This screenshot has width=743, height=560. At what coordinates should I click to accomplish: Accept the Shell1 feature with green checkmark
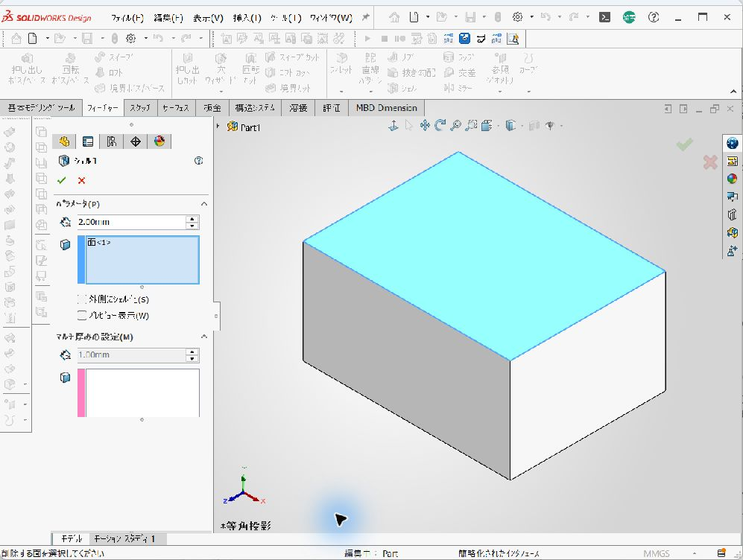click(x=62, y=180)
